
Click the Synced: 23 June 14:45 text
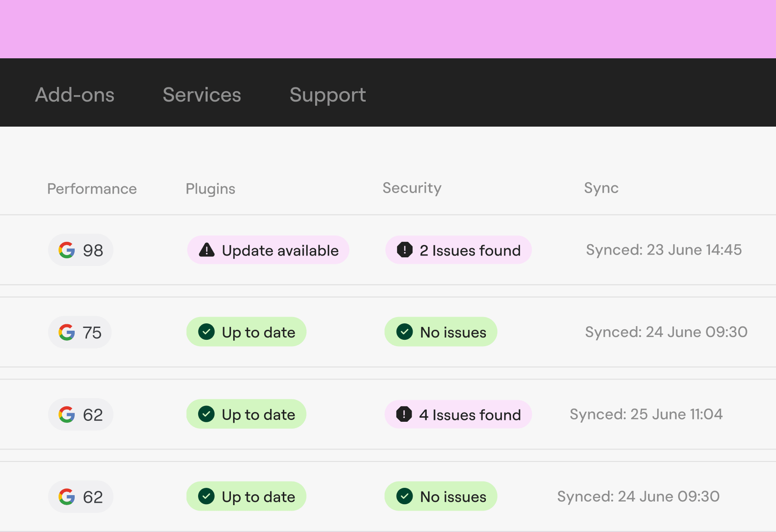pos(664,250)
